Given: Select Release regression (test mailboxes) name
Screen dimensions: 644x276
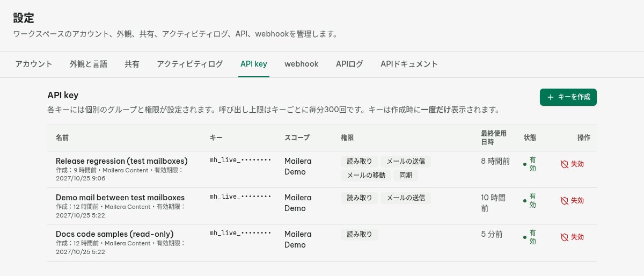Looking at the screenshot, I should tap(122, 161).
